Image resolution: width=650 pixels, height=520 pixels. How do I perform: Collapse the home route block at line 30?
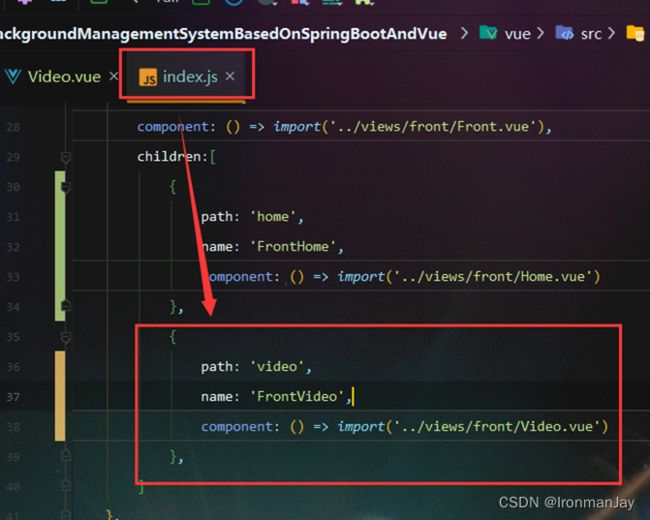click(x=65, y=187)
